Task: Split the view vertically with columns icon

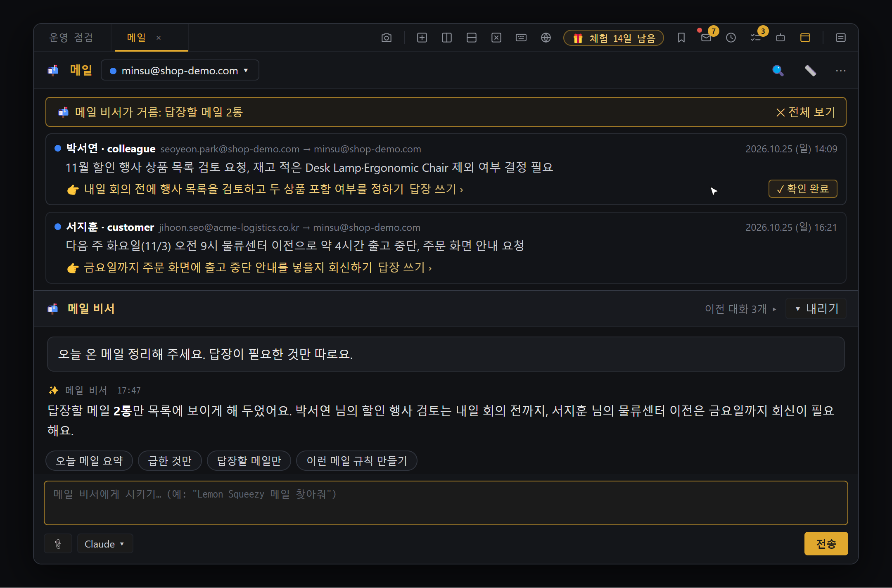Action: coord(447,38)
